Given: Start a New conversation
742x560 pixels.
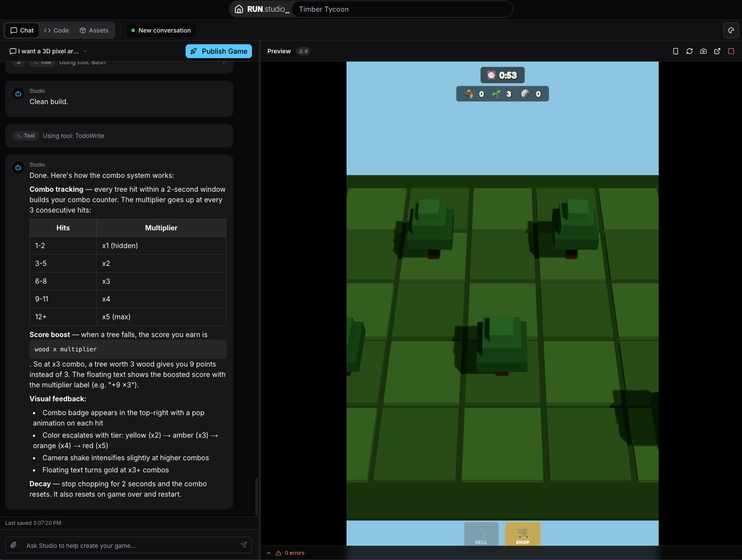Looking at the screenshot, I should pos(161,30).
